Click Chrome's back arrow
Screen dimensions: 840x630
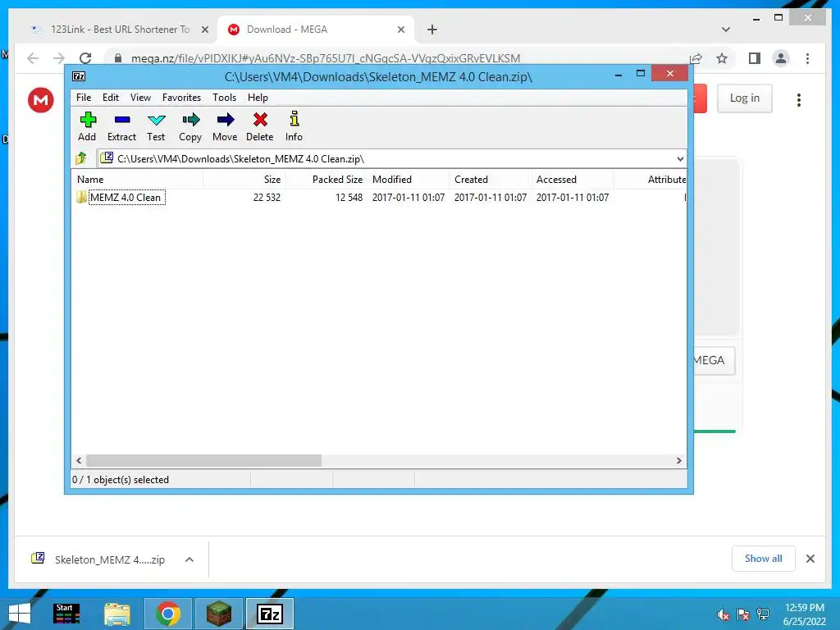pos(33,58)
